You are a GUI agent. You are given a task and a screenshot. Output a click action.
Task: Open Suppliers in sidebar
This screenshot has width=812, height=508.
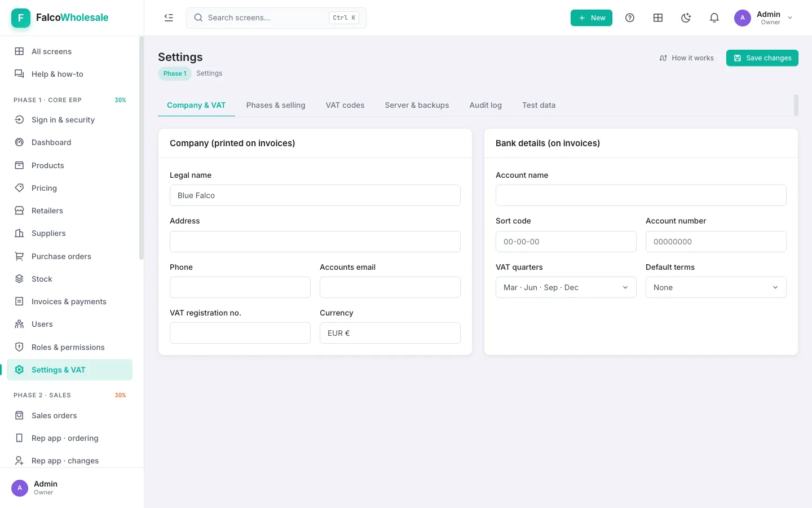(x=69, y=233)
